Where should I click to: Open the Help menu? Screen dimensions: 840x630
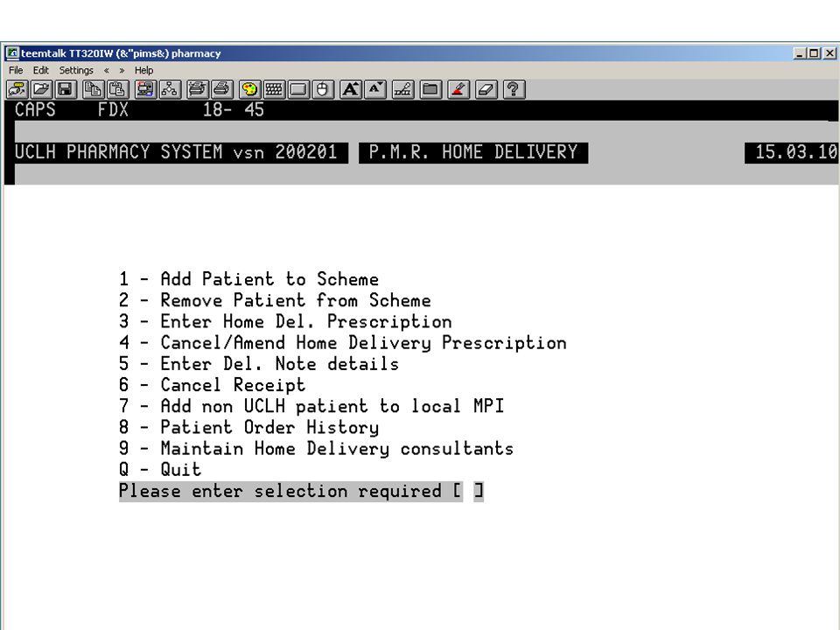(143, 70)
